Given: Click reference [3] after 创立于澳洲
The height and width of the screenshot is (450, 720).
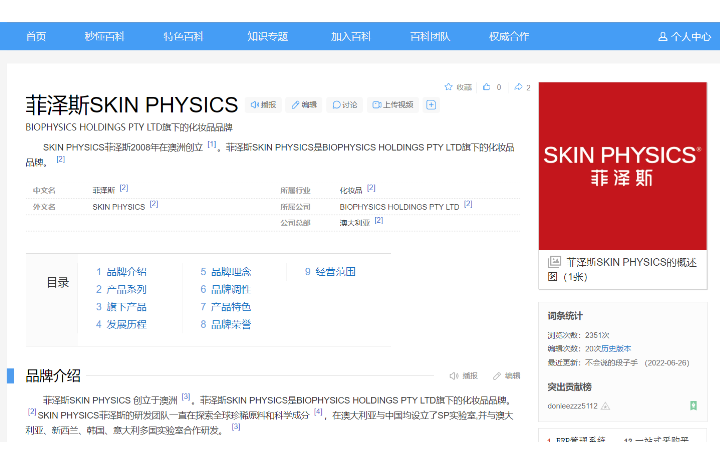Looking at the screenshot, I should (x=186, y=396).
